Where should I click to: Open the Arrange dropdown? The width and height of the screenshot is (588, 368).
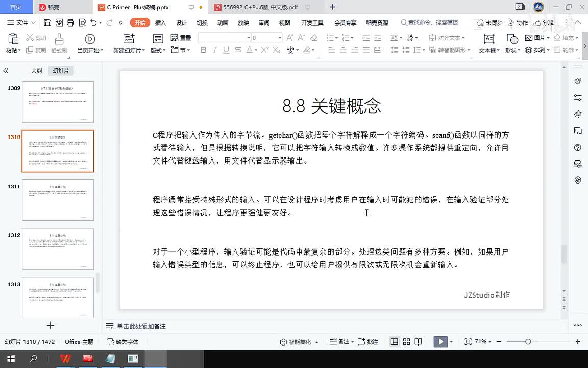[537, 50]
